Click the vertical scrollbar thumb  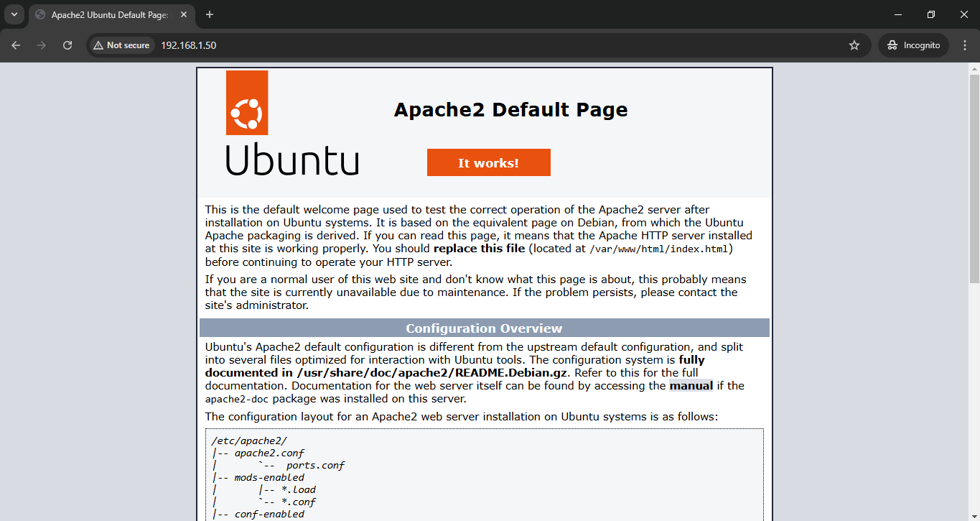pyautogui.click(x=974, y=180)
